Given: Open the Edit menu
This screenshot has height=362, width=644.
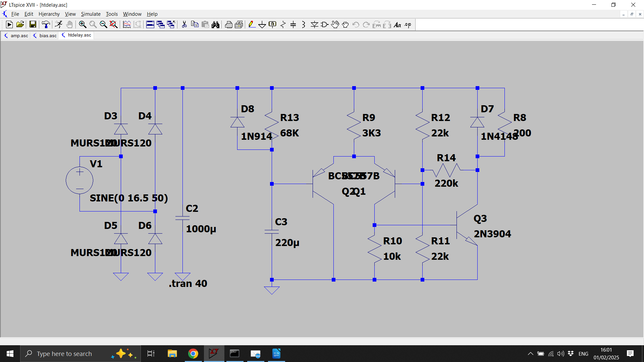Looking at the screenshot, I should [29, 14].
